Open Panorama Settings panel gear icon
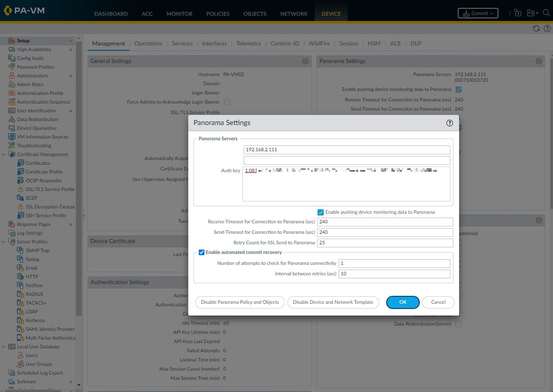The width and height of the screenshot is (553, 392). (539, 61)
